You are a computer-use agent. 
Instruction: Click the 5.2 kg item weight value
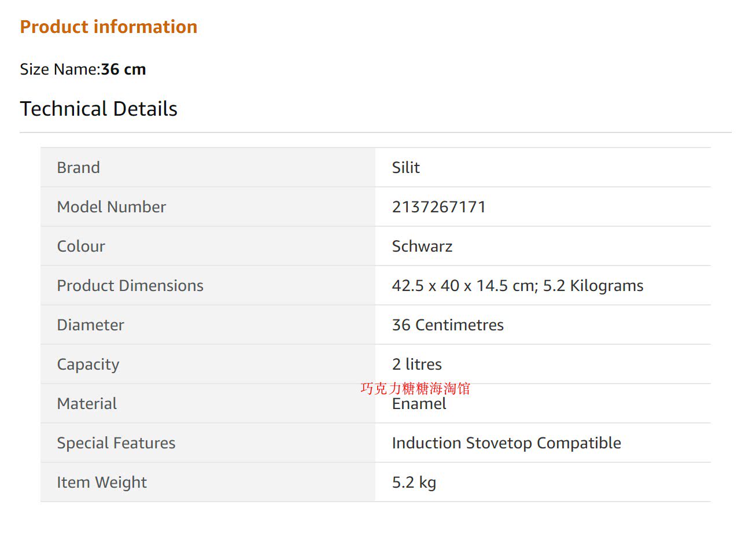pos(414,483)
